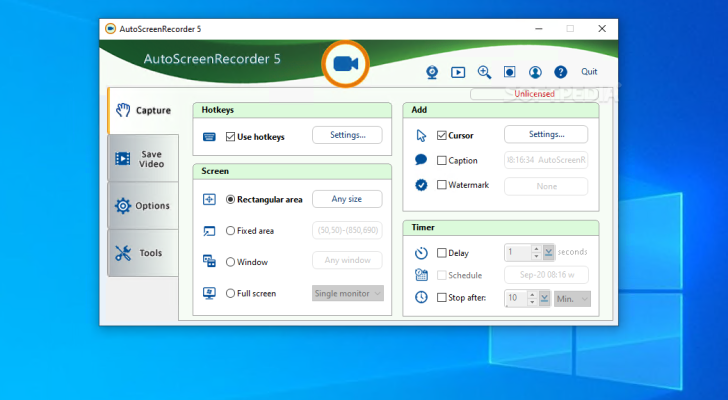Click the Stop after number field
The image size is (728, 400).
pyautogui.click(x=516, y=298)
